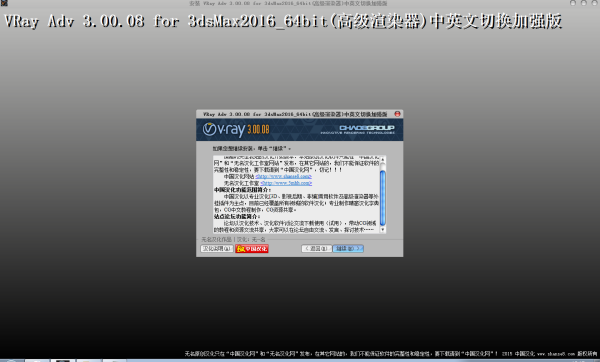600x362 pixels.
Task: Click the Back (返回) button
Action: 316,249
